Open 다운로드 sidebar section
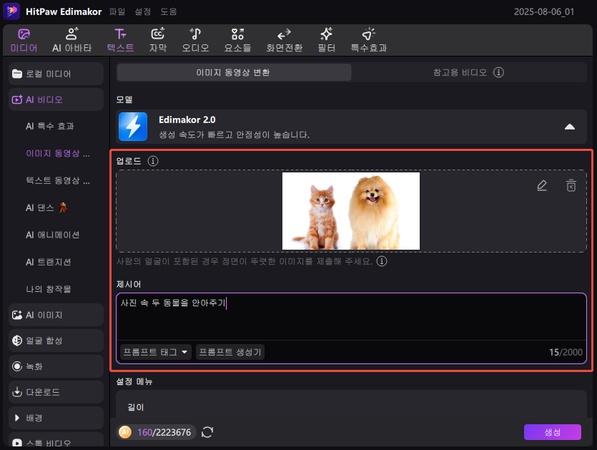Image resolution: width=597 pixels, height=450 pixels. [56, 392]
